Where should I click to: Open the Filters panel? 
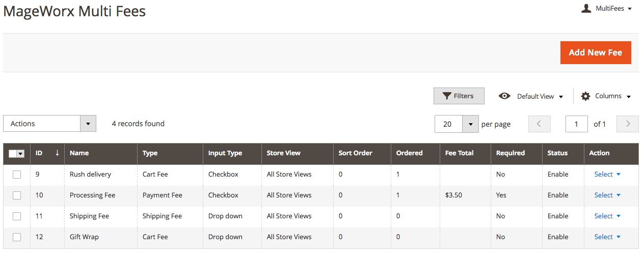(459, 96)
